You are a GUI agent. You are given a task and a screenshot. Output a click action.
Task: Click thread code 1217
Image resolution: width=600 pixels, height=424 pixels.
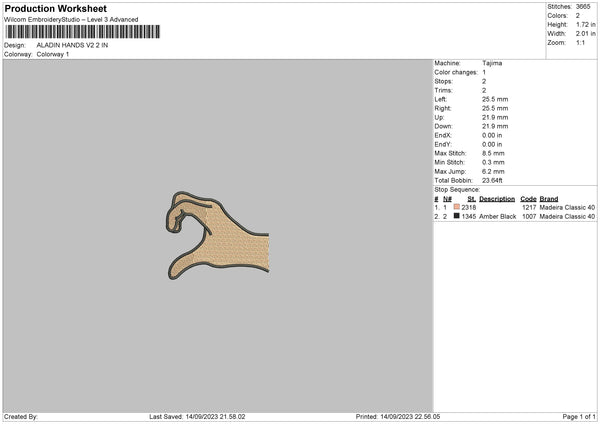pos(529,207)
